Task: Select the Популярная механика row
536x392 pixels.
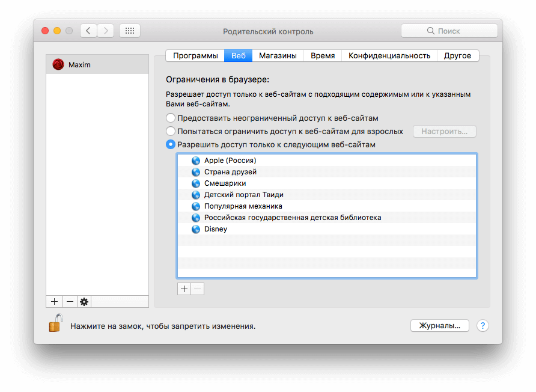Action: coord(327,206)
